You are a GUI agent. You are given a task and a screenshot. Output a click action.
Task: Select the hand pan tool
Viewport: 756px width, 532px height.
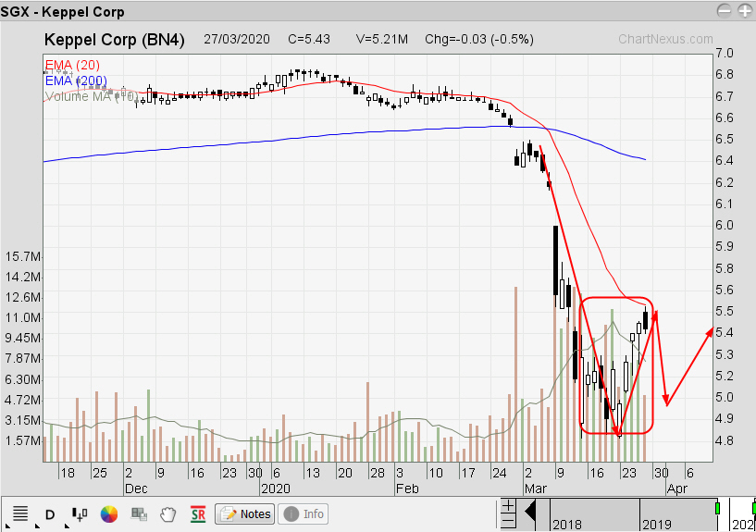(168, 514)
